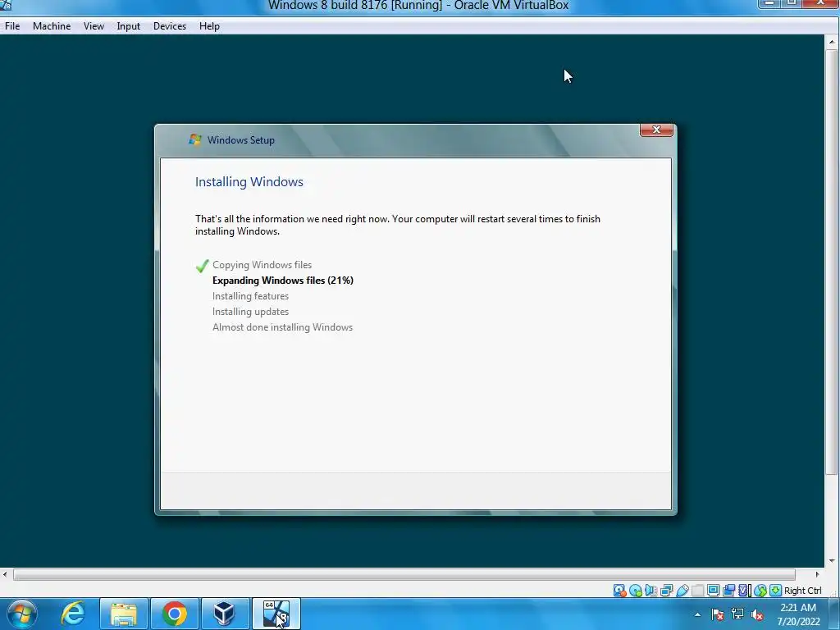Open the Machine menu
840x630 pixels.
click(52, 26)
